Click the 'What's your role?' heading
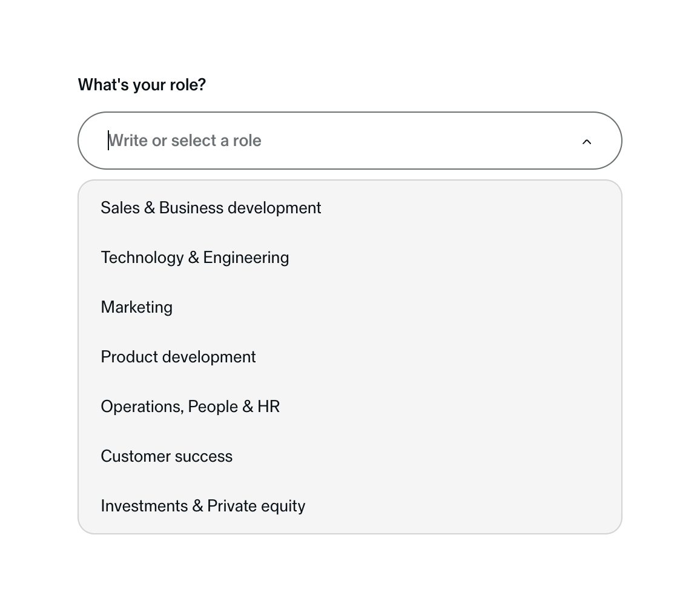 142,84
